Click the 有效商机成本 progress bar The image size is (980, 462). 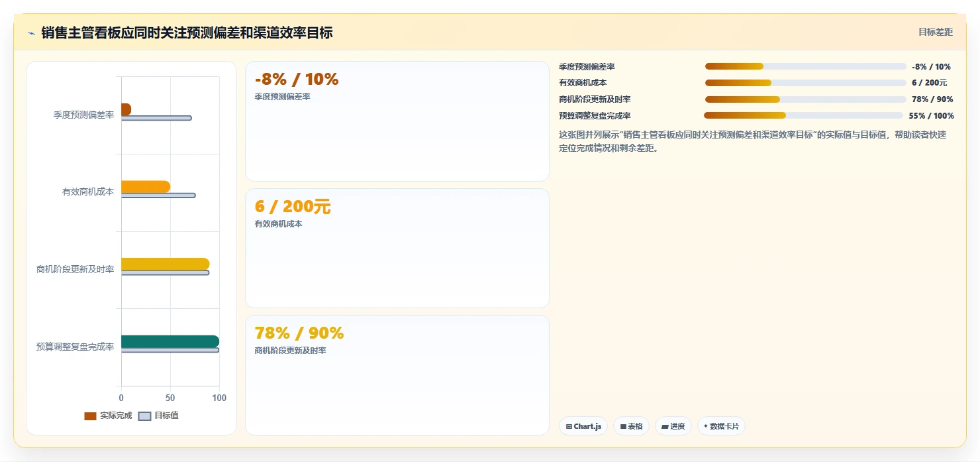805,83
